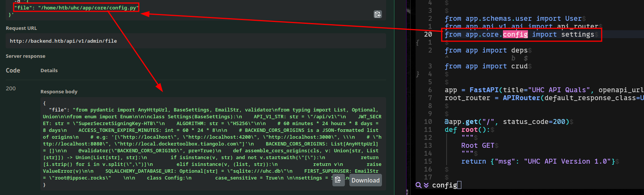The image size is (644, 195).
Task: Download the response body file
Action: (365, 180)
